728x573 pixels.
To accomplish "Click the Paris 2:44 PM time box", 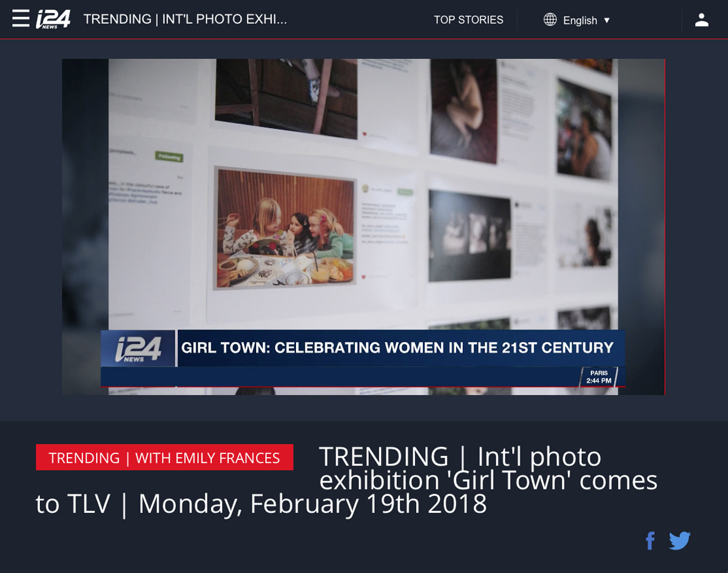I will [x=598, y=377].
